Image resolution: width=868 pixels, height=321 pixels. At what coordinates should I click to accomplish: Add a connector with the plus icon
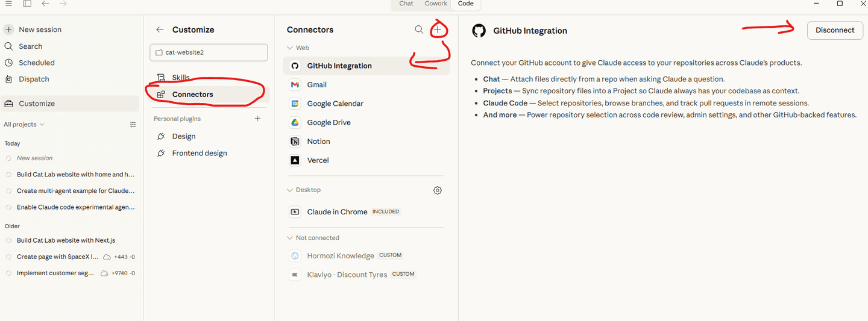(438, 30)
